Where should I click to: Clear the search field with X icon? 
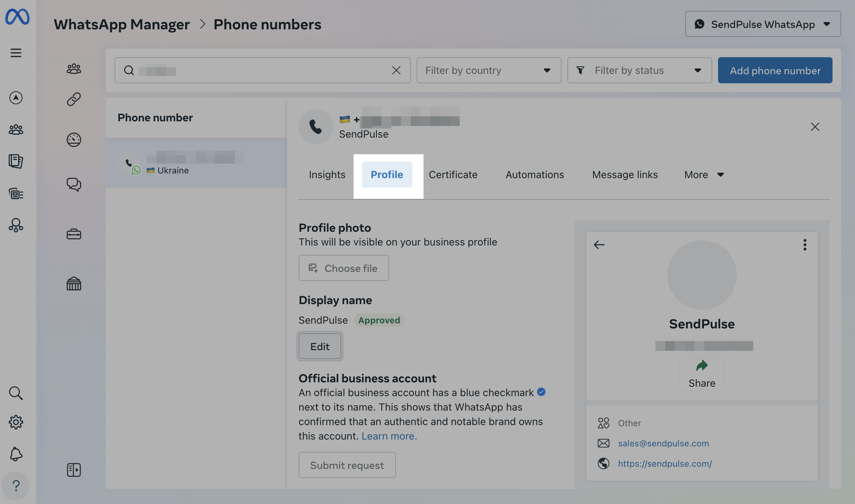396,70
